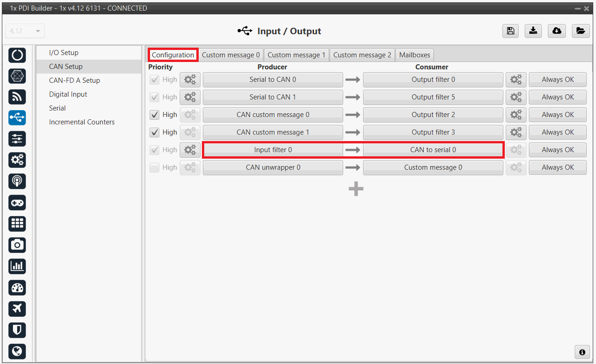Click the plus icon to add row
This screenshot has height=364, width=596.
coord(356,189)
